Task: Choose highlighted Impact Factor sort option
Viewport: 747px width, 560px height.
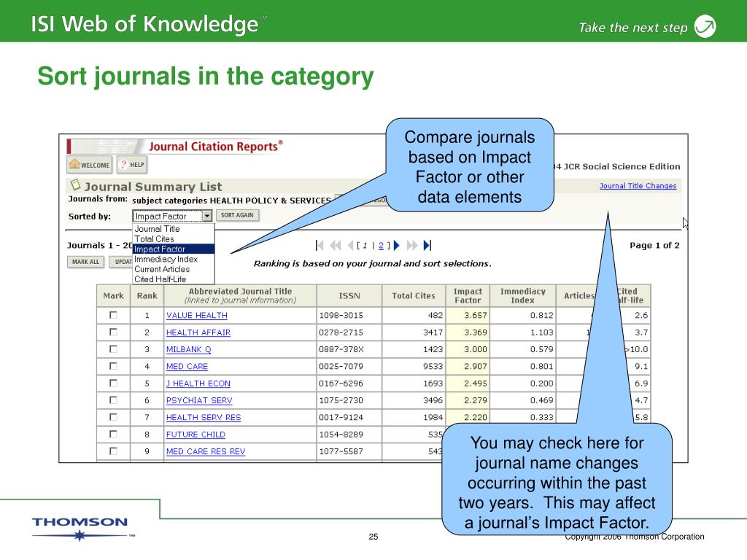Action: 174,249
